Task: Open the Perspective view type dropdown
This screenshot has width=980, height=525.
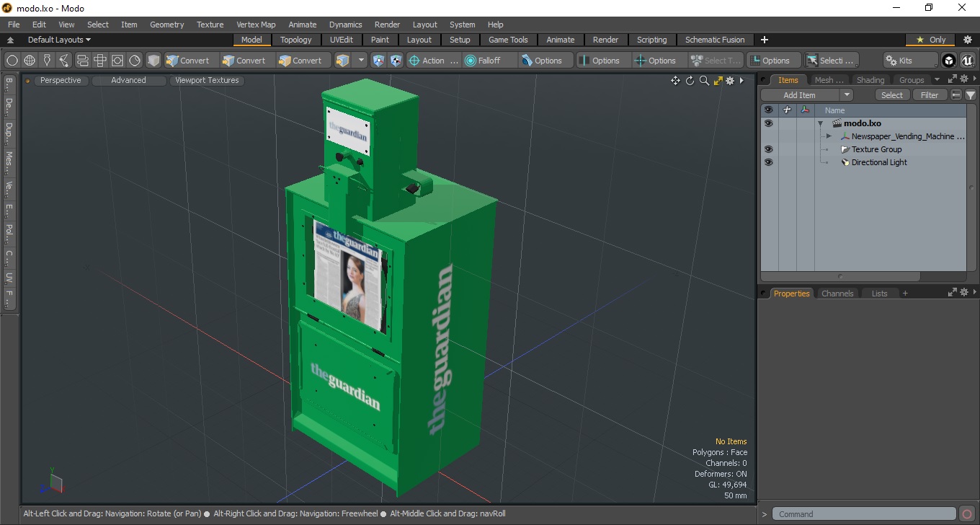Action: (61, 81)
